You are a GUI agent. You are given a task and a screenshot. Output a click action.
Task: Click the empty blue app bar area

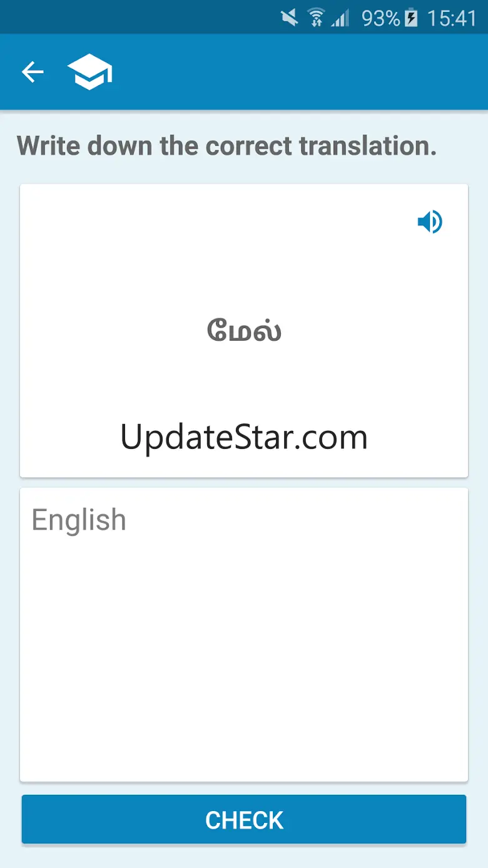click(x=300, y=72)
